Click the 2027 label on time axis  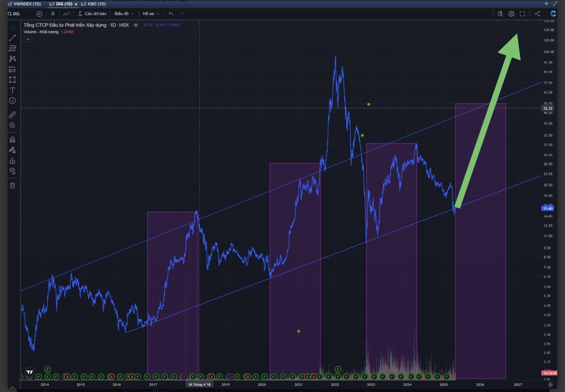[518, 384]
